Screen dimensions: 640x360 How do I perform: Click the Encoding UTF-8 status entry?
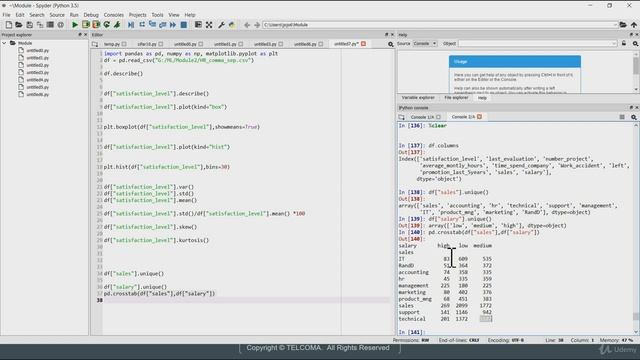pyautogui.click(x=505, y=340)
